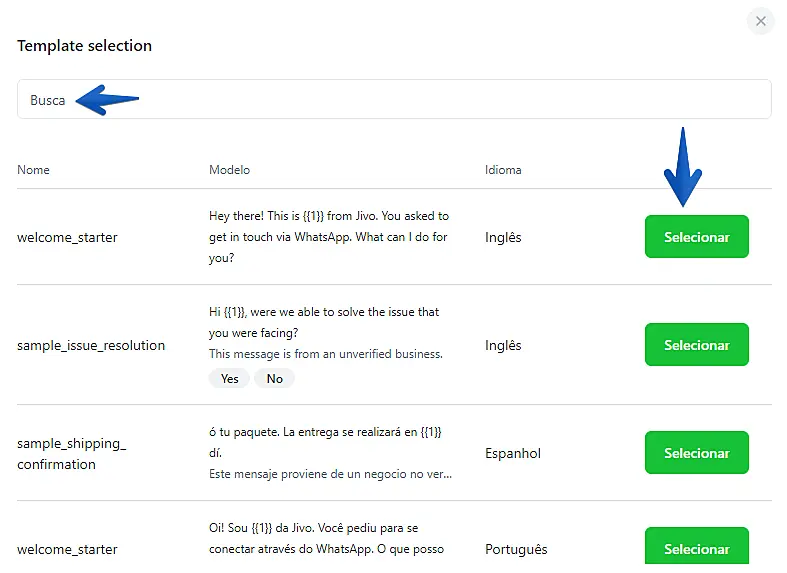This screenshot has width=787, height=573.
Task: Click the Português language cell
Action: tap(515, 549)
